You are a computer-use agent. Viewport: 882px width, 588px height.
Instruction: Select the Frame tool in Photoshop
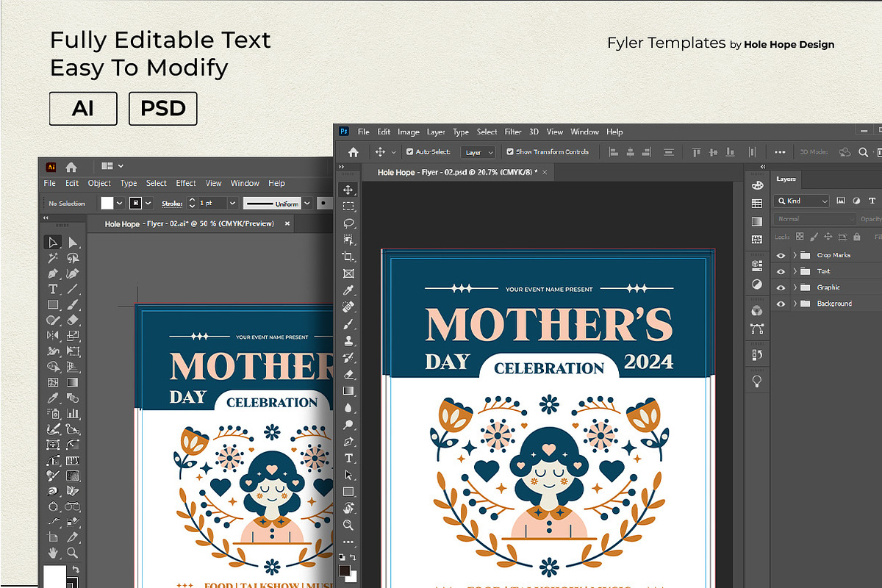click(x=348, y=273)
